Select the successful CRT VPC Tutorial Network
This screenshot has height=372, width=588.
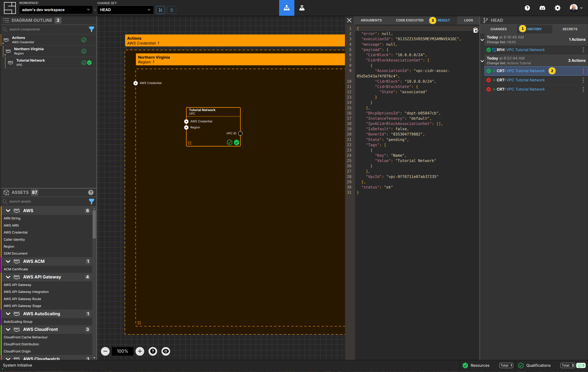[x=536, y=71]
